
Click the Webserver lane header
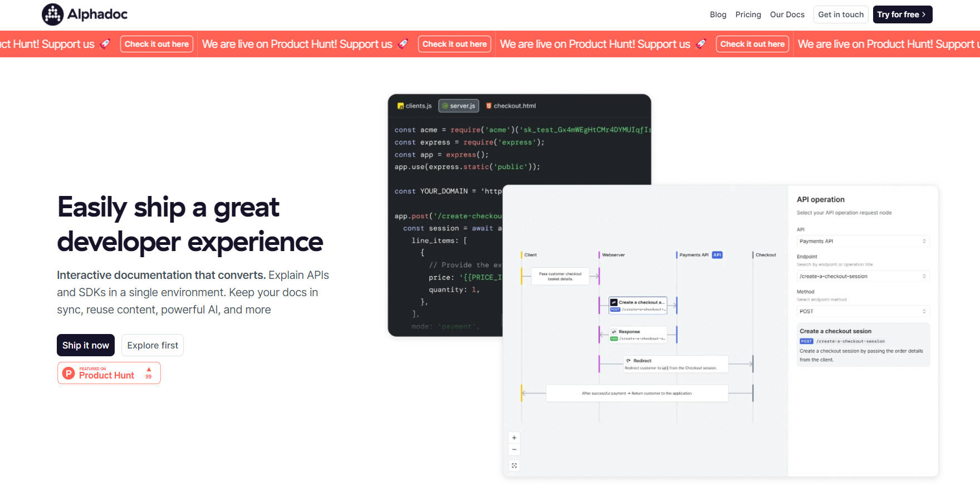pos(612,255)
